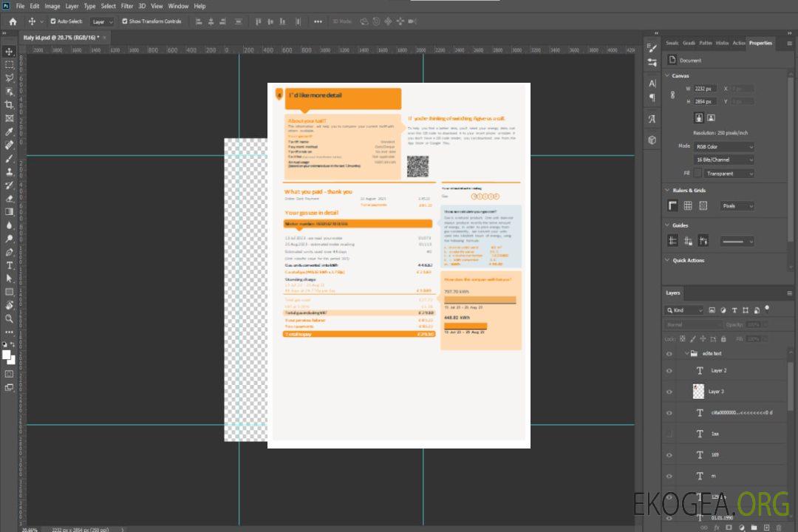Show the hidden 1aa layer

(x=669, y=434)
